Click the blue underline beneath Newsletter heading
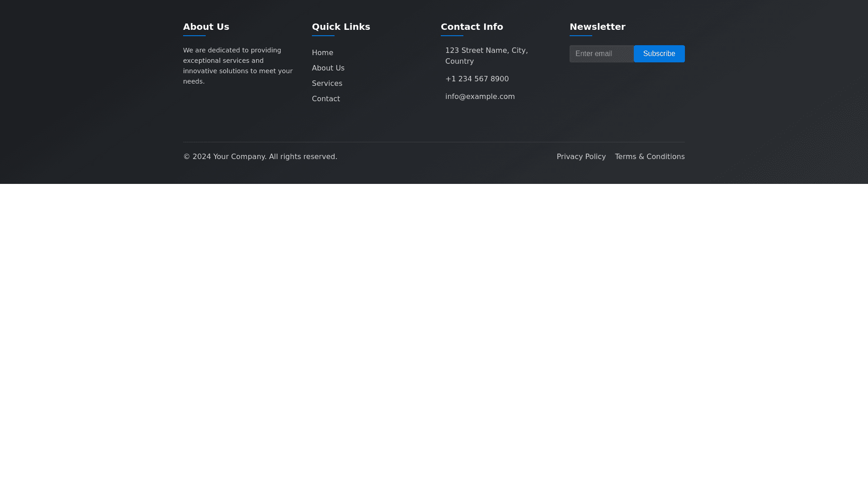The image size is (868, 488). (x=580, y=35)
